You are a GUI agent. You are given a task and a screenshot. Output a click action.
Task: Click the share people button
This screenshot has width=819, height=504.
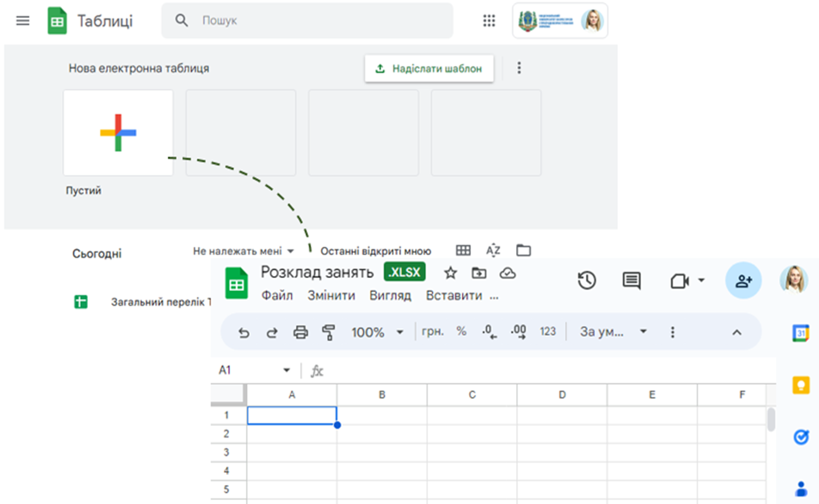tap(743, 281)
